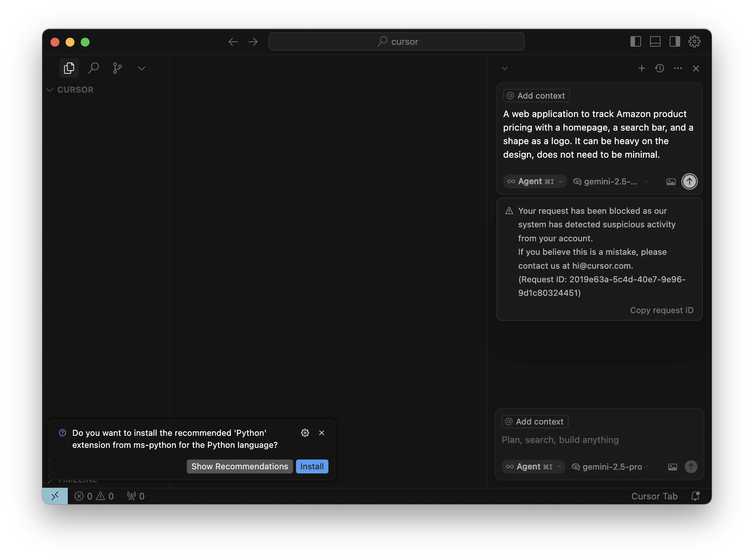Click Cursor Tab in status bar

tap(654, 496)
